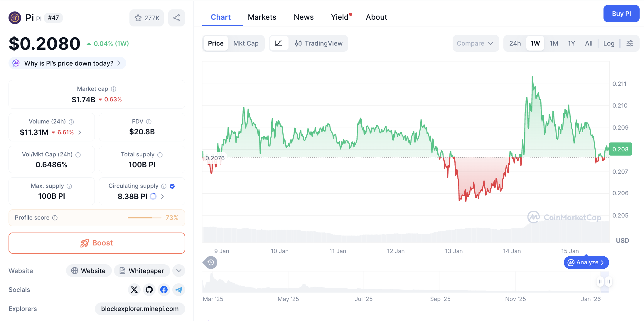
Task: Select the line chart icon
Action: click(279, 43)
